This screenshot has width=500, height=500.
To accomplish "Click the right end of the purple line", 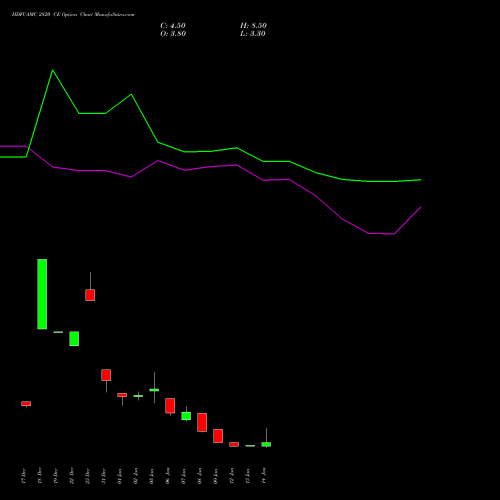I will tap(421, 207).
